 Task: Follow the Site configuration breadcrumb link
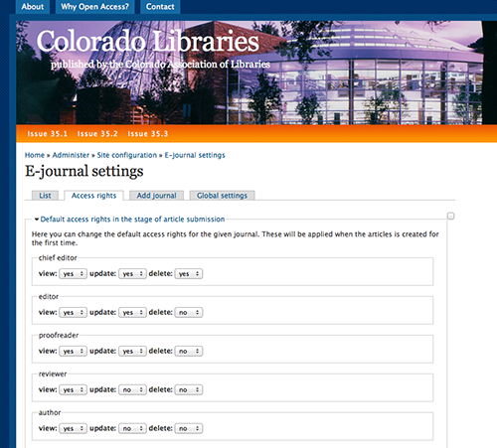pos(127,155)
